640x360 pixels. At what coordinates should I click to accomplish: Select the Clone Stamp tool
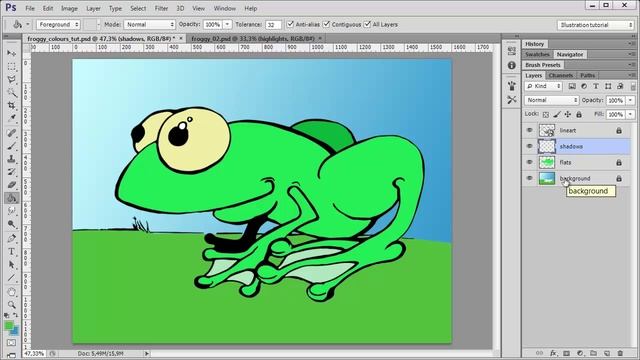[11, 159]
